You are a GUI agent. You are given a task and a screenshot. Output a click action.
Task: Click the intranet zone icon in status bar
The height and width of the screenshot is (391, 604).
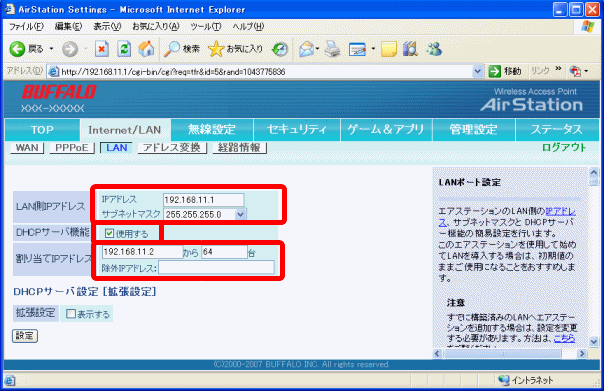click(x=503, y=380)
